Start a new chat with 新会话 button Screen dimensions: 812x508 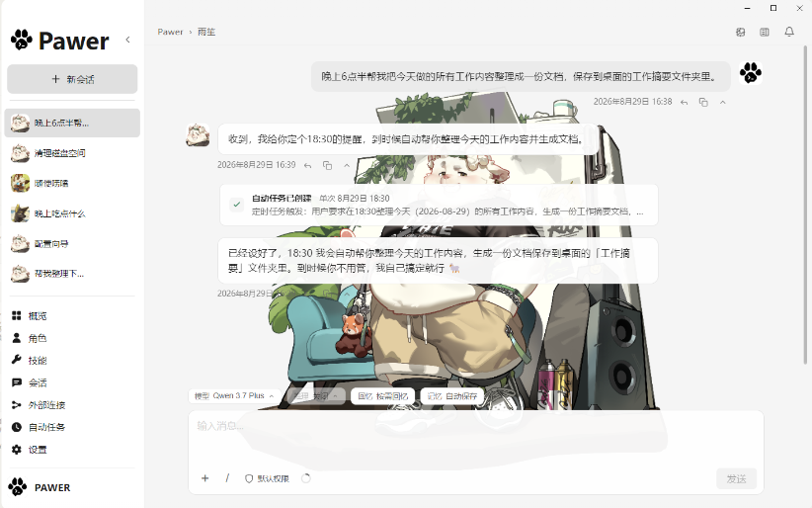click(72, 79)
